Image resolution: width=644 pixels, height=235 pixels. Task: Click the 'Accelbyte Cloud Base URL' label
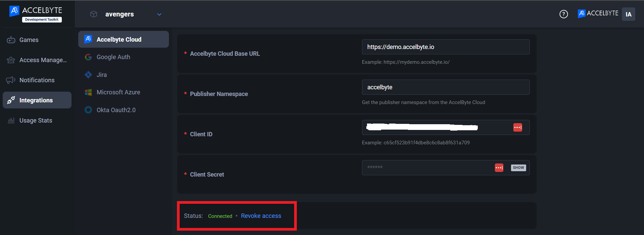(x=225, y=54)
